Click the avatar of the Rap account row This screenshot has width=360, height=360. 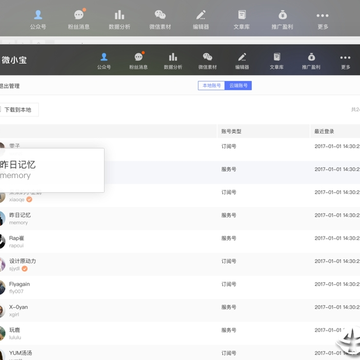point(2,242)
